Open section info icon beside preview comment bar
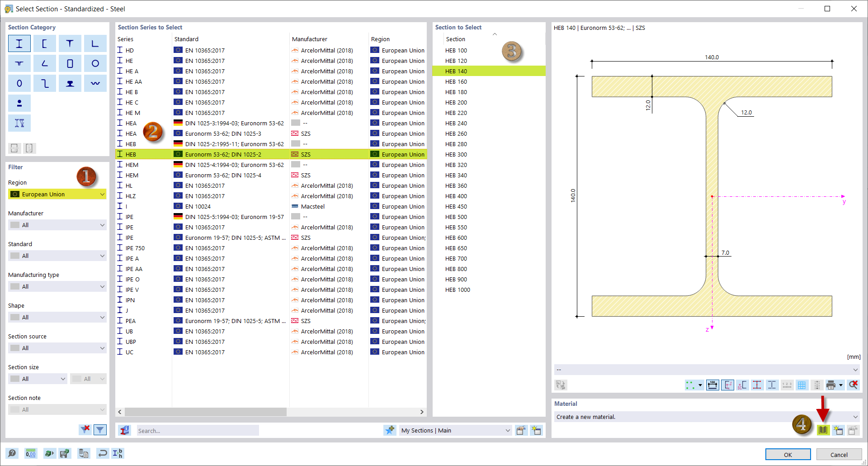 (x=561, y=385)
